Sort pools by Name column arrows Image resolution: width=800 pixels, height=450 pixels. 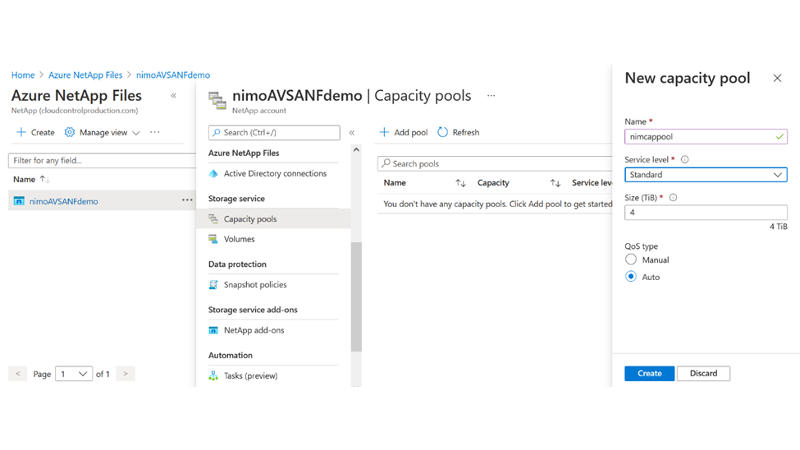pos(460,183)
